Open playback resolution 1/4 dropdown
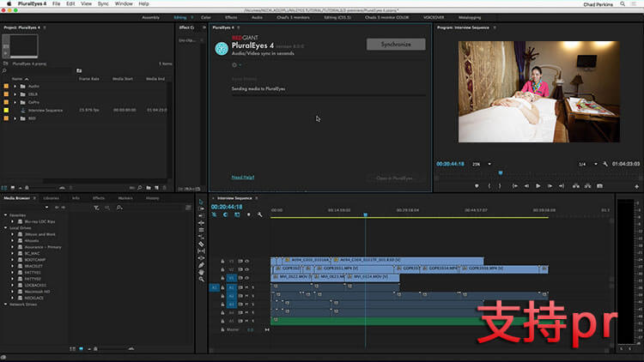Screen dimensions: 644x362 coord(588,164)
